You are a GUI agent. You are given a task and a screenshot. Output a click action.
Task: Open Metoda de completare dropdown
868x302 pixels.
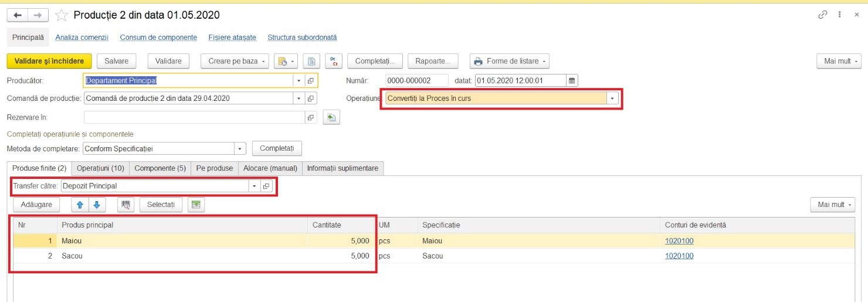coord(239,149)
